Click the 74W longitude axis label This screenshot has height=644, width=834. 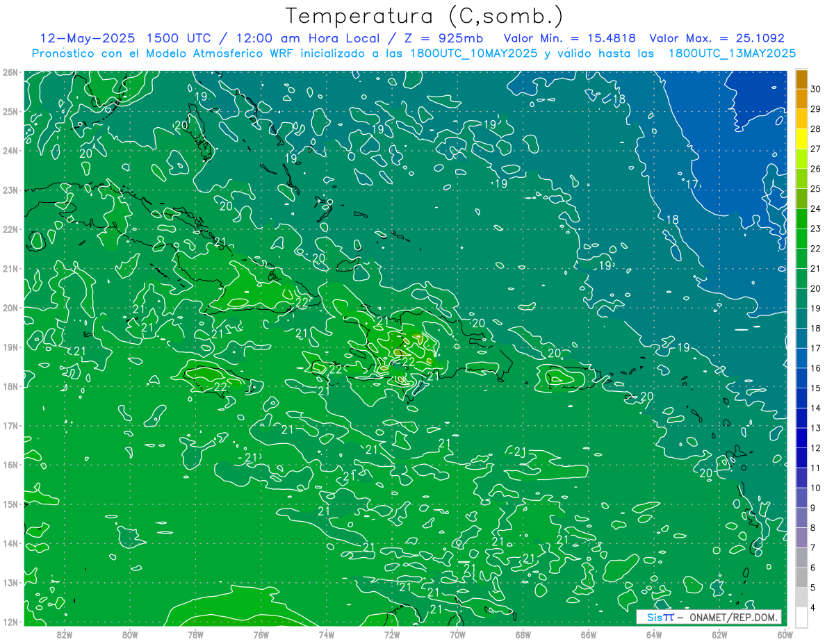pyautogui.click(x=327, y=634)
